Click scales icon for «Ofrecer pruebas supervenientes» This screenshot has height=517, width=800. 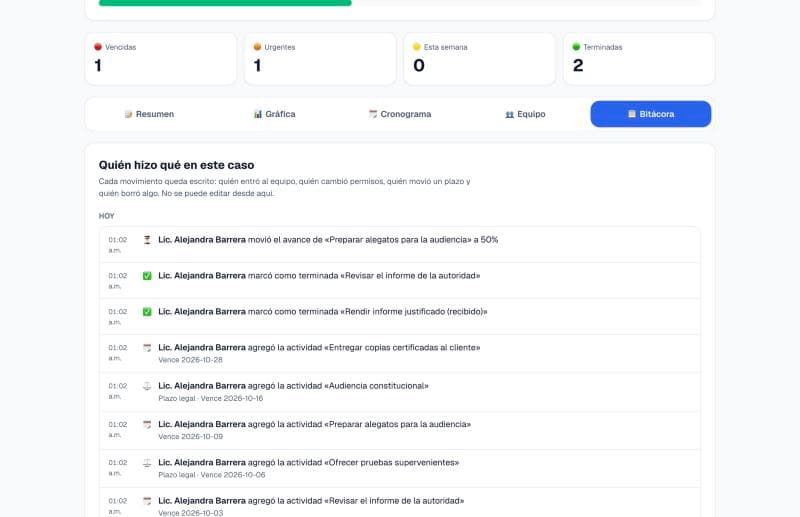147,463
